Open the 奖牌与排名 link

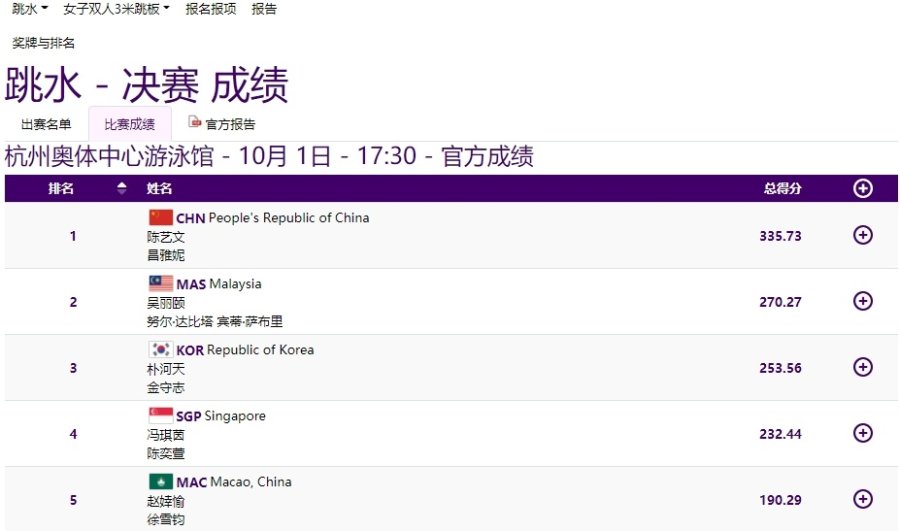click(x=43, y=43)
